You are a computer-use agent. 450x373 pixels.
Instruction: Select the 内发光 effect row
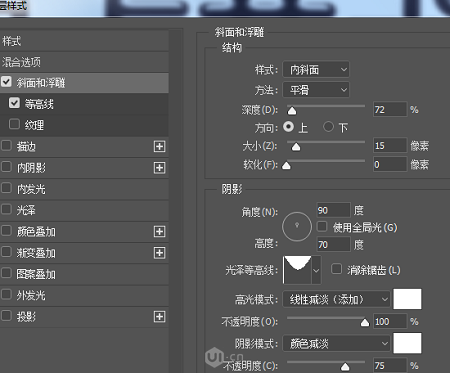(x=84, y=189)
